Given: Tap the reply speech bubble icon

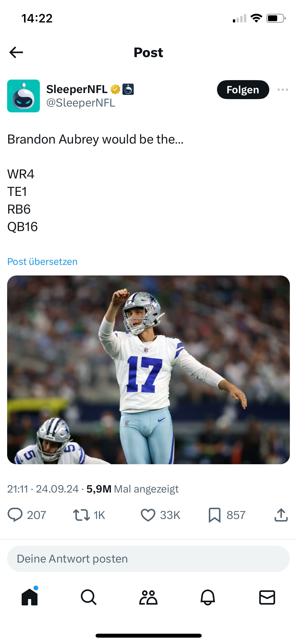Looking at the screenshot, I should (15, 515).
